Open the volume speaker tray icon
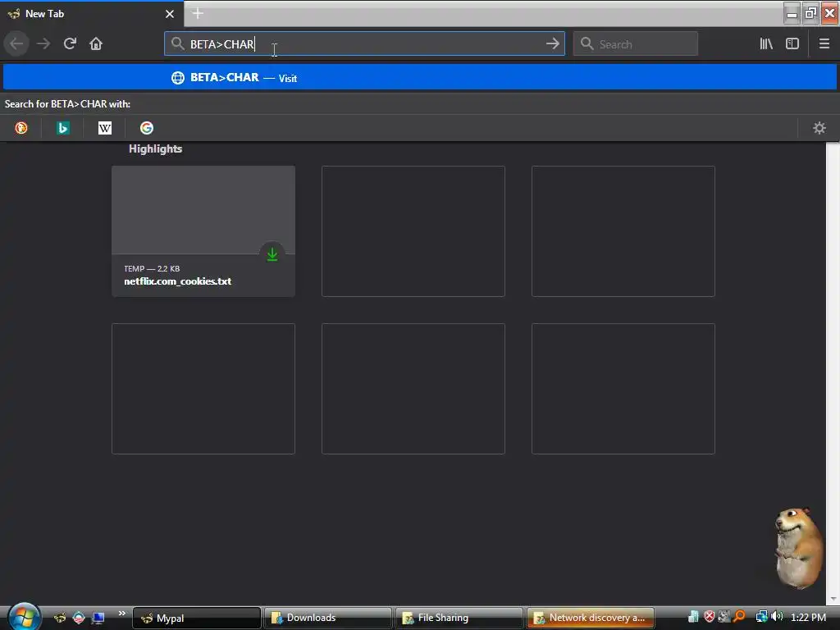 [777, 617]
